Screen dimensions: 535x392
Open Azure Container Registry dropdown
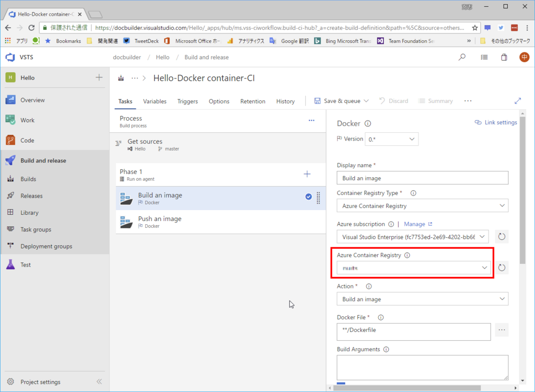[x=414, y=268]
